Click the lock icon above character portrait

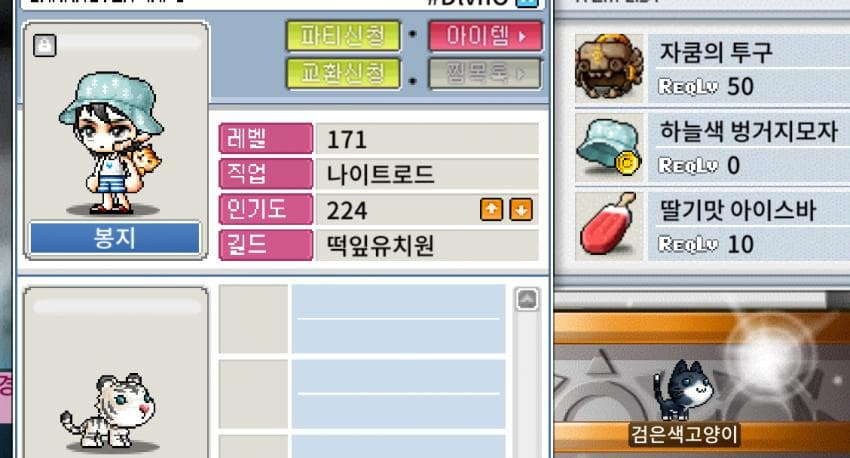point(44,46)
